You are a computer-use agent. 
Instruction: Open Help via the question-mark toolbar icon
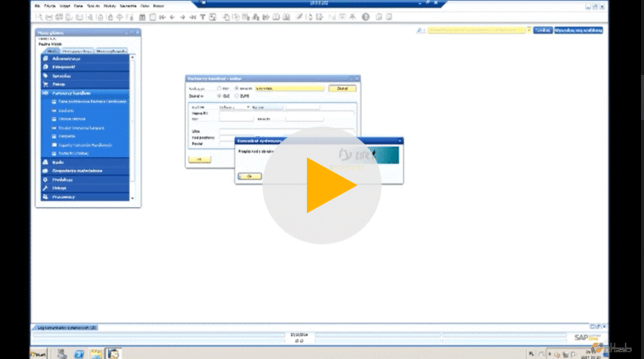pos(365,17)
